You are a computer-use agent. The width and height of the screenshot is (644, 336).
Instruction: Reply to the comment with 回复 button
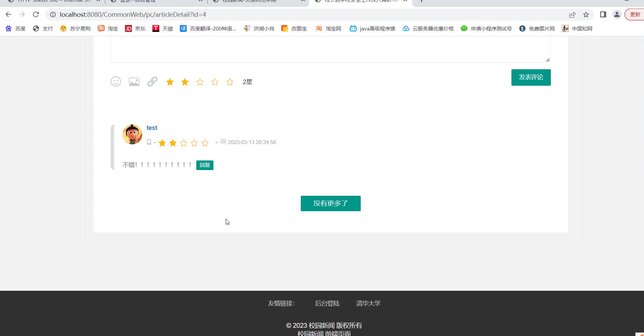point(205,165)
